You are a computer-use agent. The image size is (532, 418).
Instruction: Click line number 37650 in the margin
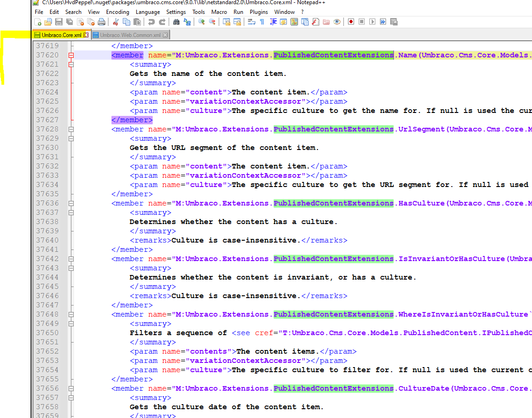47,333
